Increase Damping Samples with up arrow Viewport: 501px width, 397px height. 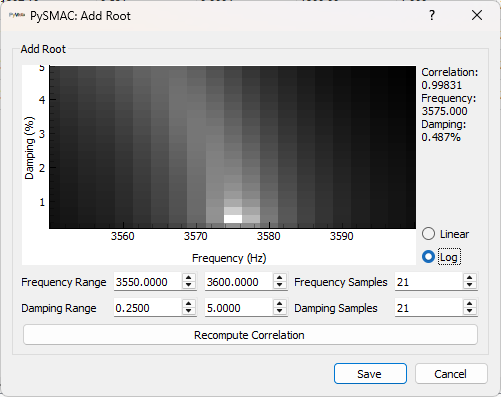point(470,304)
